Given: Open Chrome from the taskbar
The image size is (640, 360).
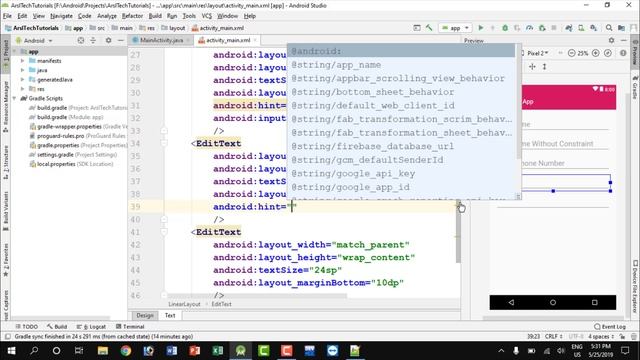Looking at the screenshot, I should [x=126, y=351].
